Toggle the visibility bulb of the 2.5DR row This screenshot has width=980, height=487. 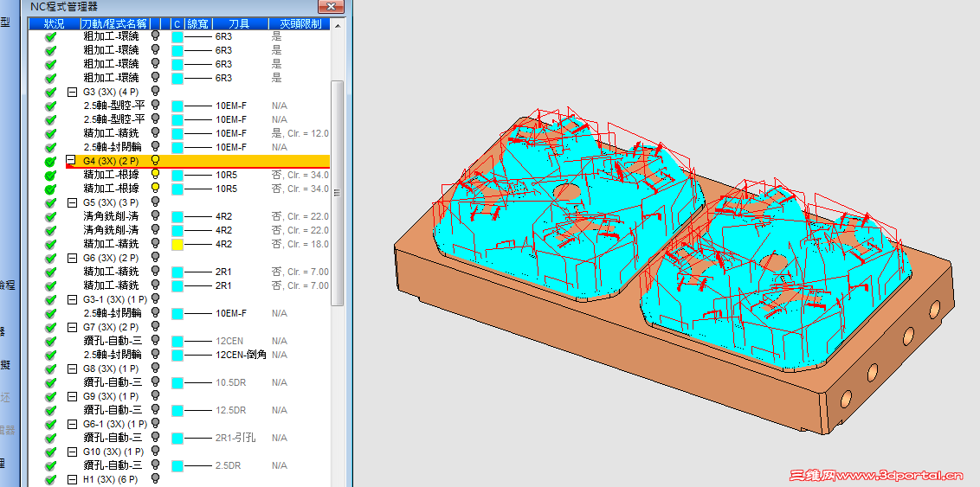(x=156, y=465)
